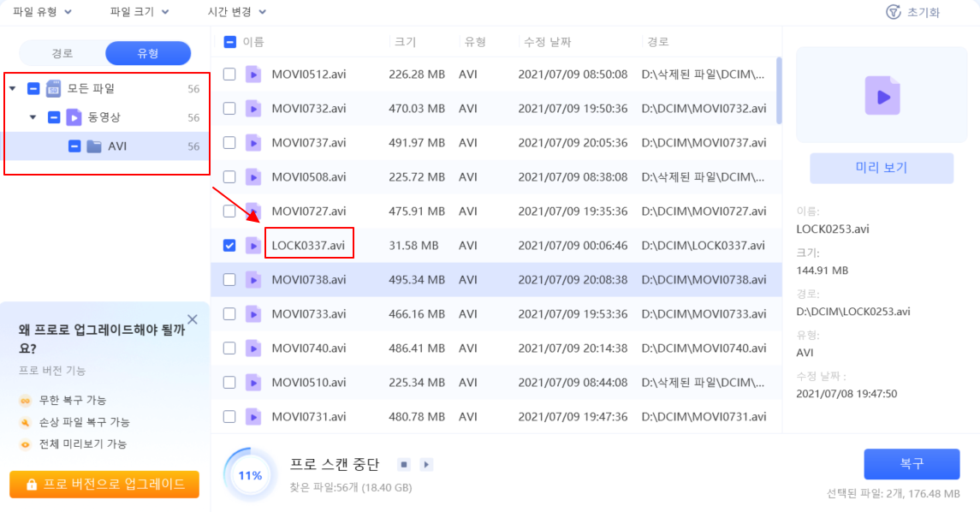Click the video file icon for MOVI0740.avi
The height and width of the screenshot is (512, 980).
253,348
